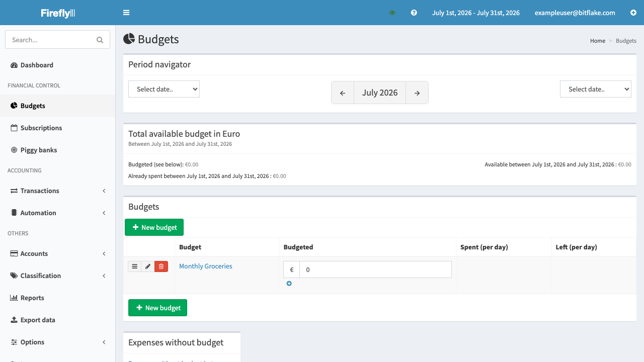Open the exampleuser@bitflake.com user menu
This screenshot has width=644, height=362.
tap(575, 13)
